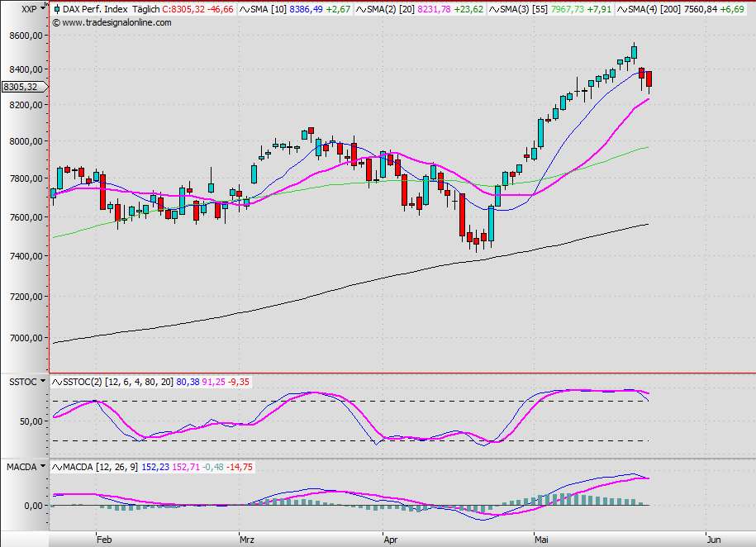756x547 pixels.
Task: Click the Feb label on time axis
Action: 104,540
